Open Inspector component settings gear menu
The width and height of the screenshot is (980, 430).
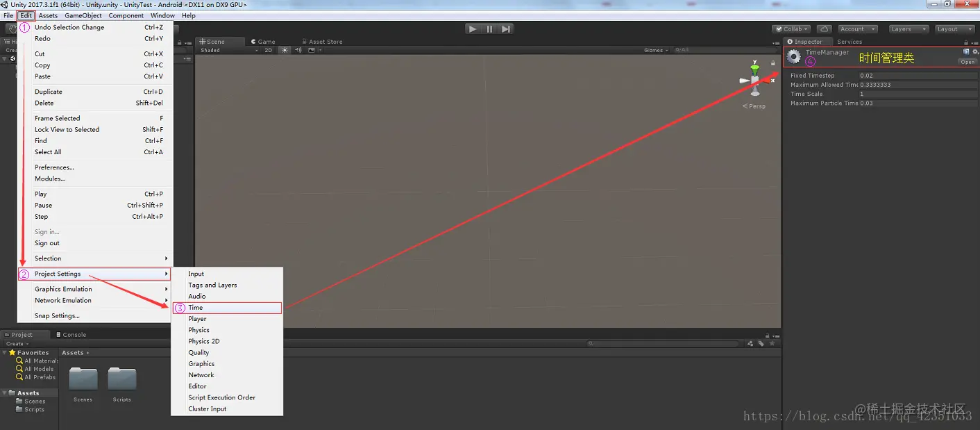974,52
